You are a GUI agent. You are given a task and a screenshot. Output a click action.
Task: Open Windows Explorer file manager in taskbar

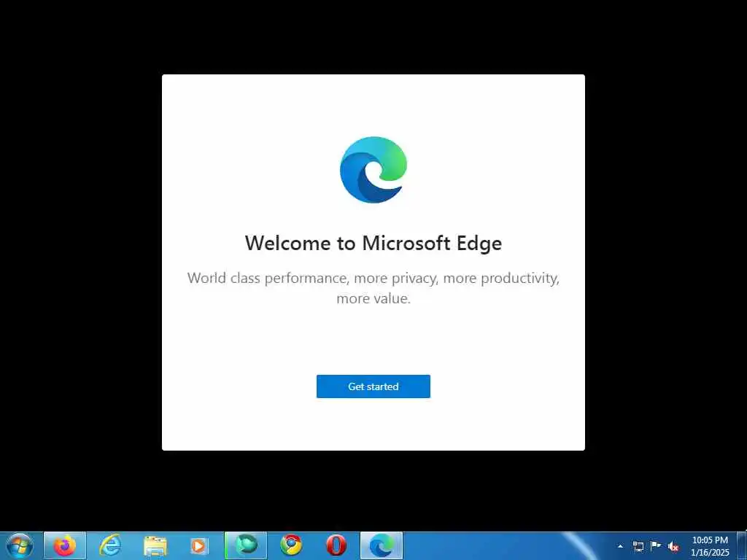[155, 545]
